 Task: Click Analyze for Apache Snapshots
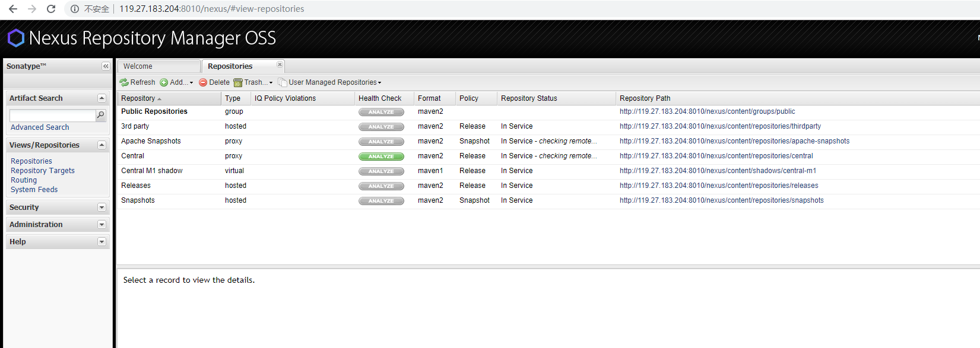[381, 142]
